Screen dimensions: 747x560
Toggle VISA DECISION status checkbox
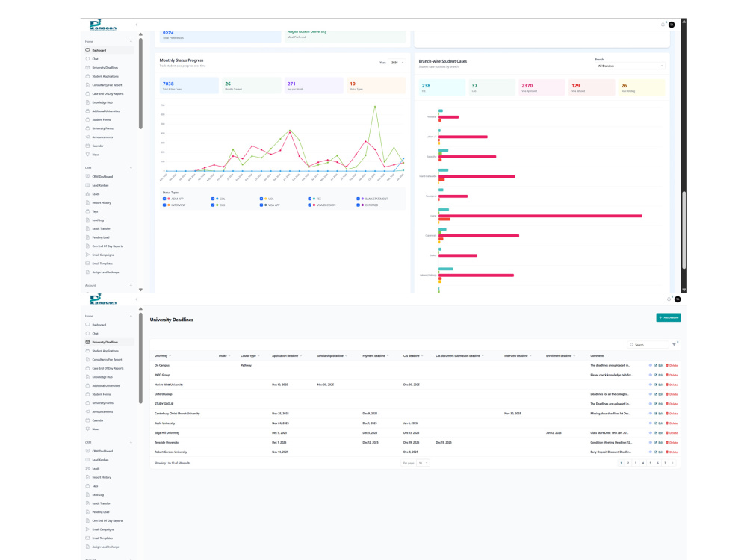click(310, 205)
